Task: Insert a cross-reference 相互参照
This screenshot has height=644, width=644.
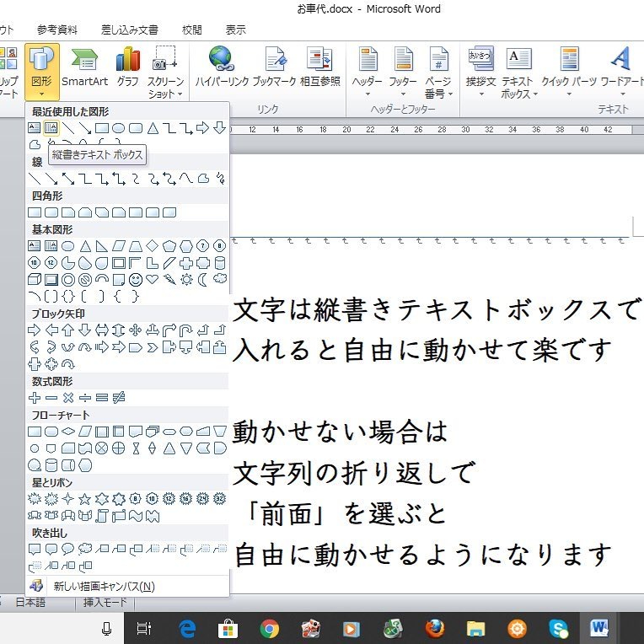Action: click(x=320, y=68)
